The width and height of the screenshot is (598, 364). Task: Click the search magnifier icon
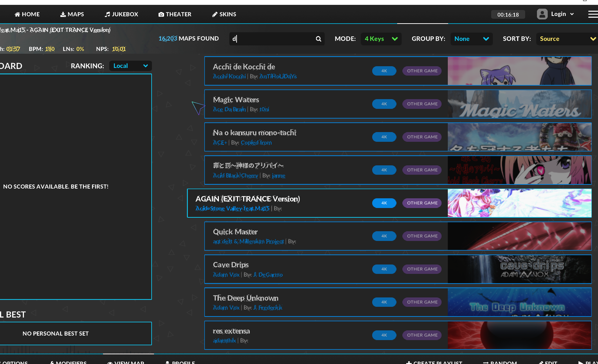318,39
